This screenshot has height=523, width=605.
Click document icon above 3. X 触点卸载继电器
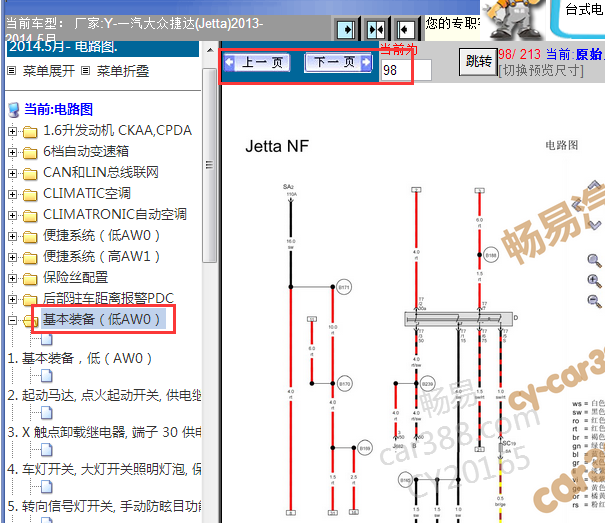click(x=47, y=413)
